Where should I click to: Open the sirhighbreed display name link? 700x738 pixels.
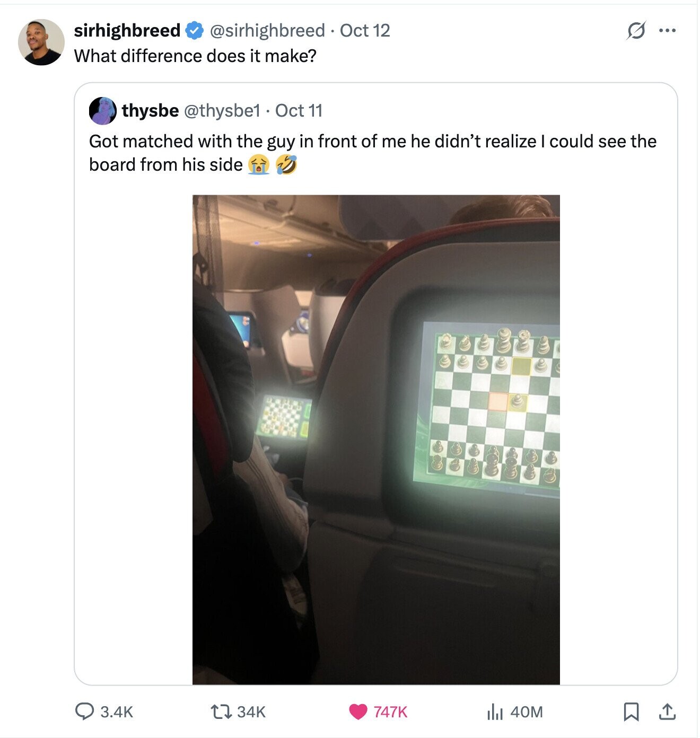coord(127,31)
